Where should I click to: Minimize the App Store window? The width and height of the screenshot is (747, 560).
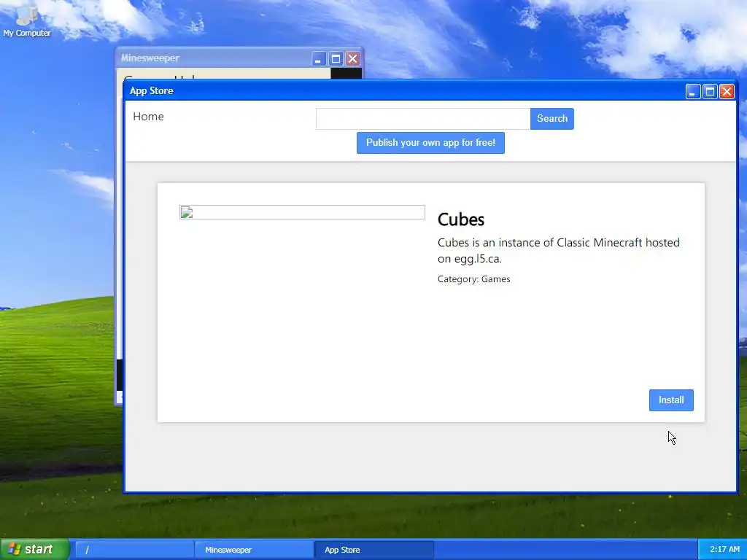pyautogui.click(x=693, y=91)
